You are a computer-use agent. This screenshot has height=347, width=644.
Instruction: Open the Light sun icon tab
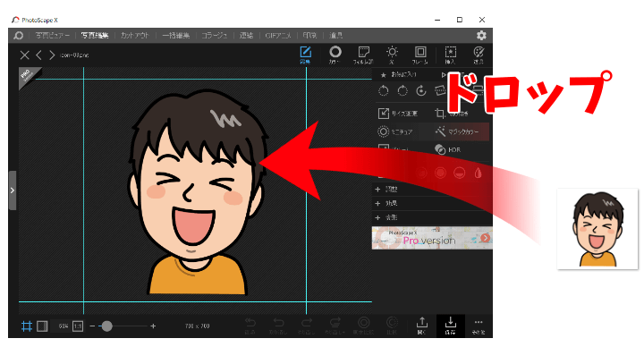click(x=392, y=55)
